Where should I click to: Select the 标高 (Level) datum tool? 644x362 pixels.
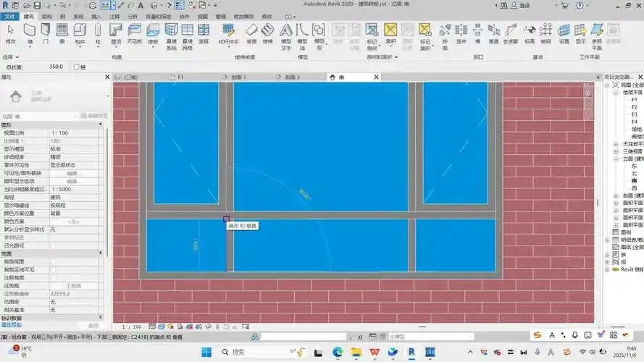530,33
